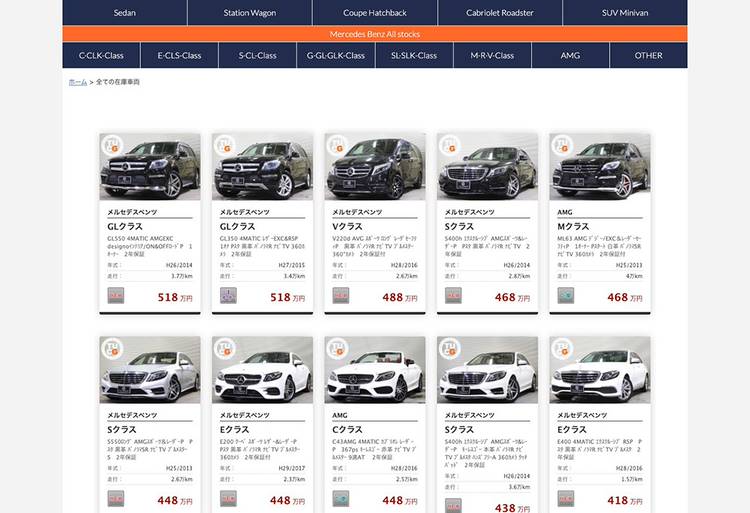750x513 pixels.
Task: Select the SUV Minivan category tab
Action: coord(625,13)
